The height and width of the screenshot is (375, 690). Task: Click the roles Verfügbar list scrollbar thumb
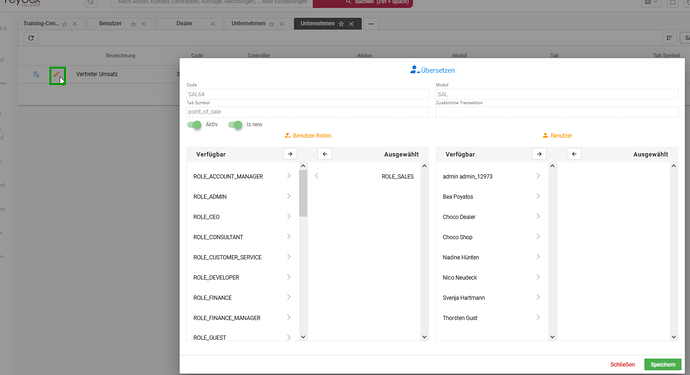tap(303, 193)
